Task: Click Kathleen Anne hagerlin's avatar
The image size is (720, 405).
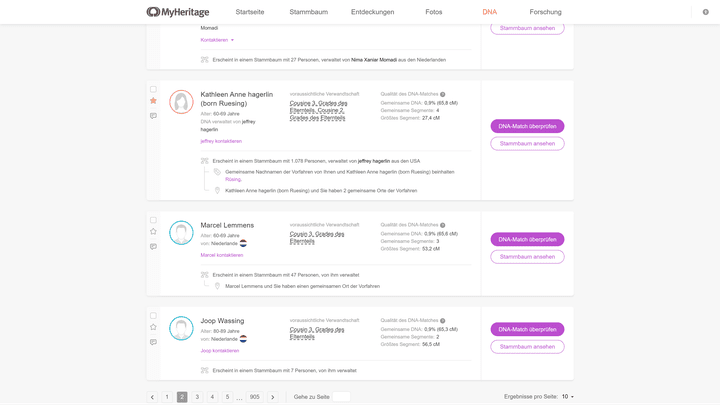Action: point(181,102)
